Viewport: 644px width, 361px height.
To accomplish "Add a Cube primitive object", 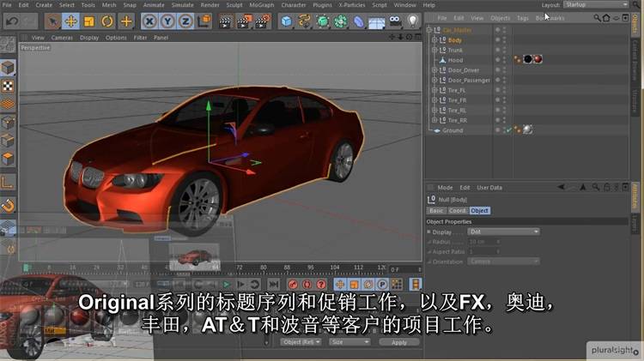I will point(287,21).
